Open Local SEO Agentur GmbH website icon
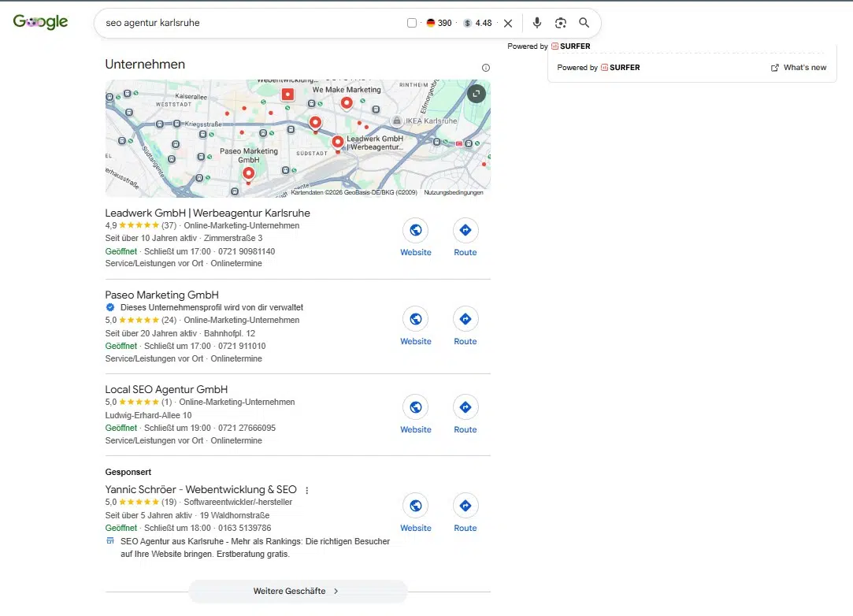The height and width of the screenshot is (616, 853). click(416, 407)
